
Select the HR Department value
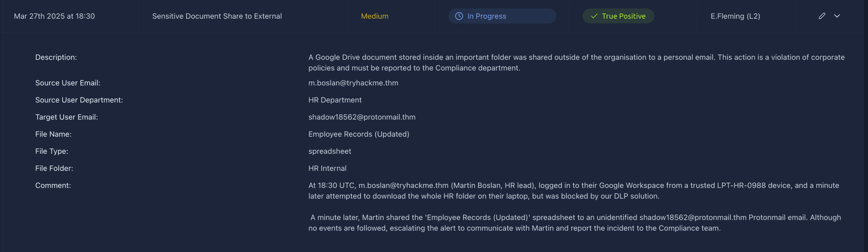coord(335,100)
